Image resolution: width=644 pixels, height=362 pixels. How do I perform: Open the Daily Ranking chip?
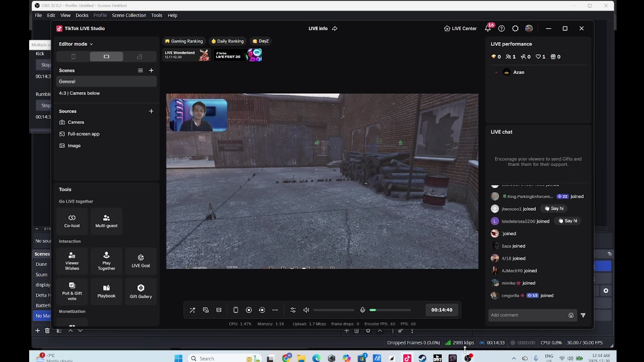click(x=227, y=41)
